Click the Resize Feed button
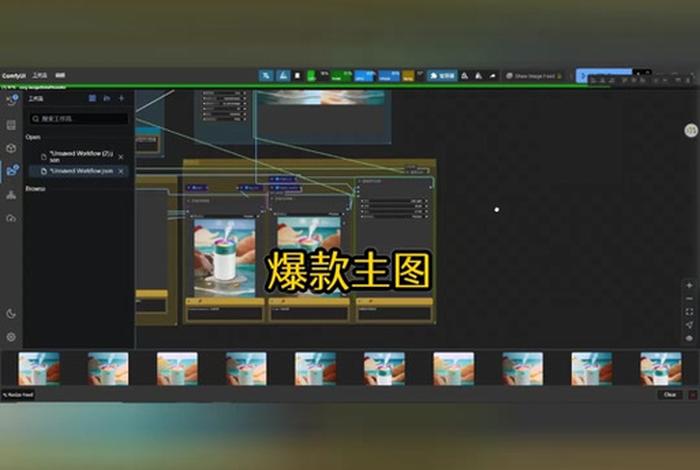700x470 pixels. tap(18, 395)
